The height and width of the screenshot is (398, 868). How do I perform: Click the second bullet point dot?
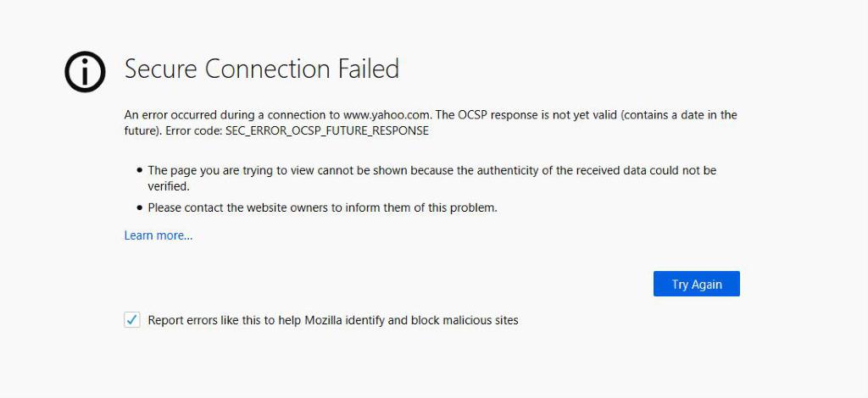coord(139,207)
